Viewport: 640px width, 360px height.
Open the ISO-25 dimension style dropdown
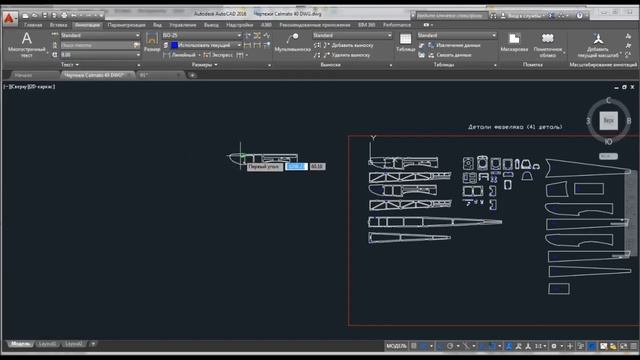coord(202,36)
